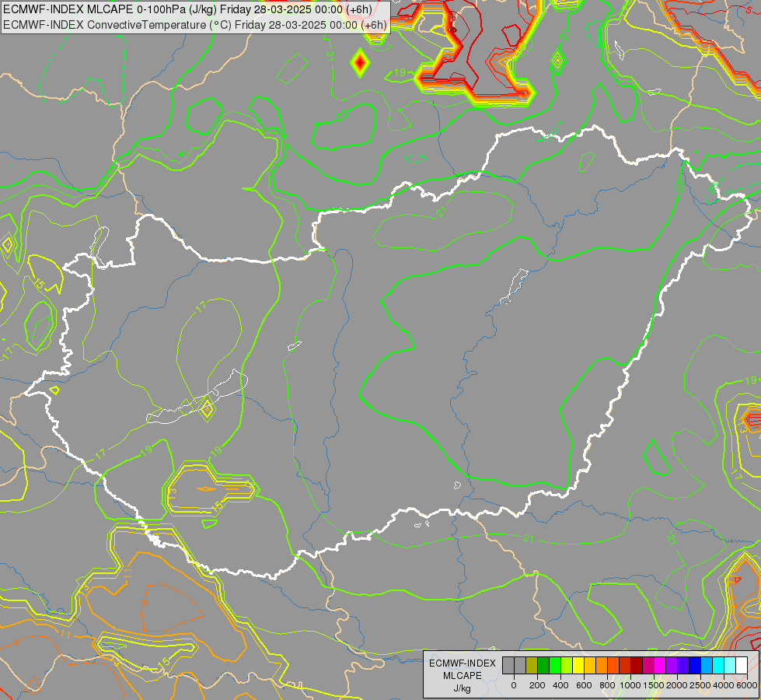Click the 4000 value on legend scale

(724, 685)
